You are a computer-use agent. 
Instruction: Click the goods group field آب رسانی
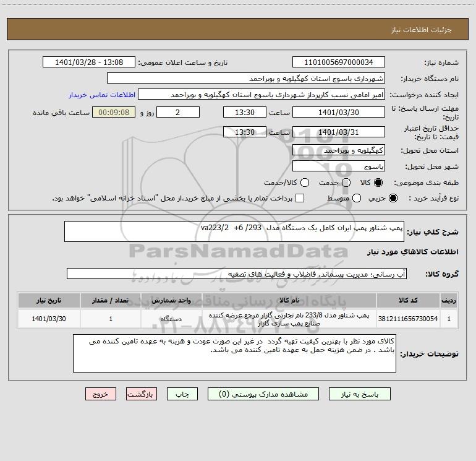click(237, 274)
